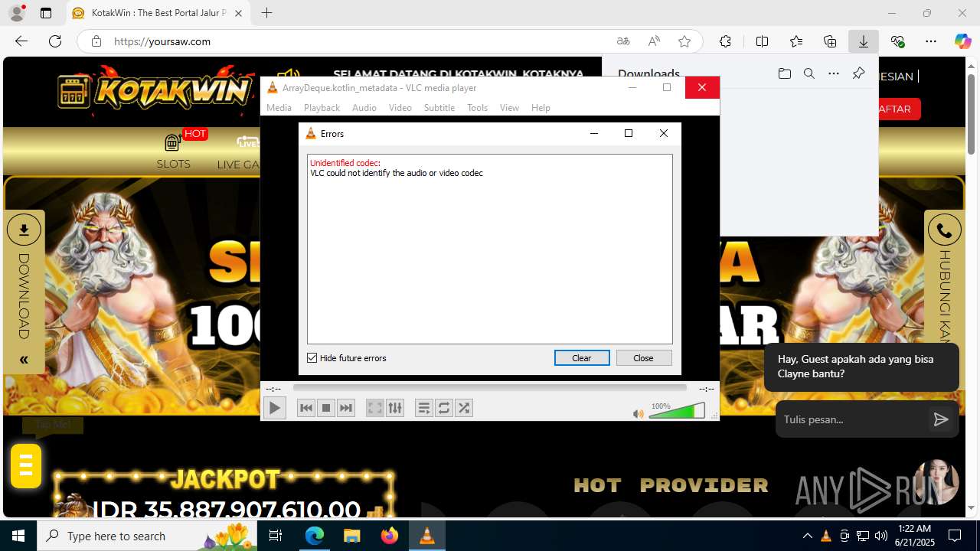Click the VLC seek bar

[x=490, y=389]
